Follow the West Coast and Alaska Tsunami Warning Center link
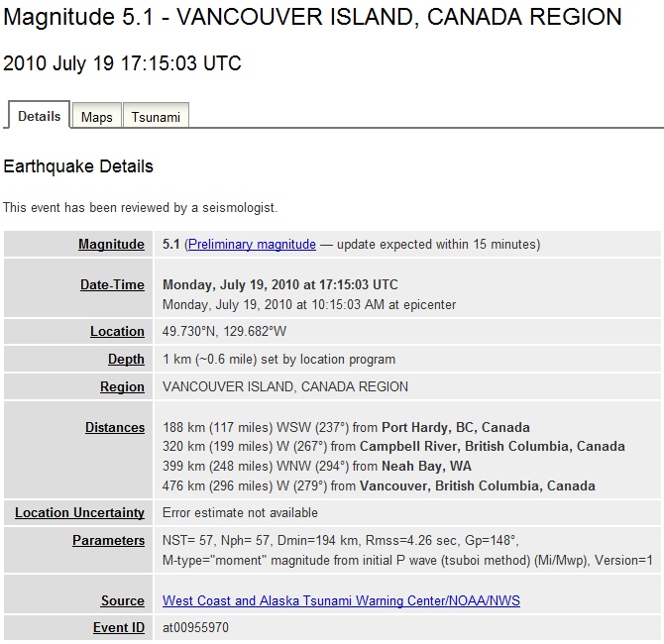The width and height of the screenshot is (664, 644). (x=341, y=600)
